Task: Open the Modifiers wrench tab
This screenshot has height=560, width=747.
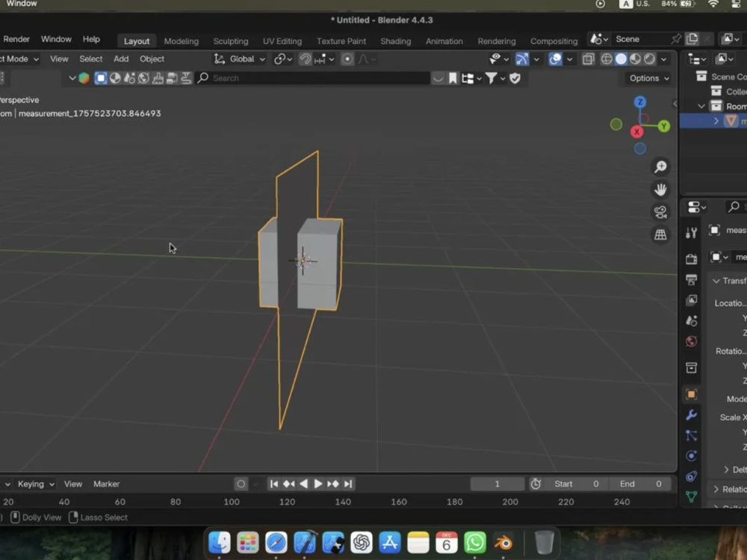Action: 691,414
